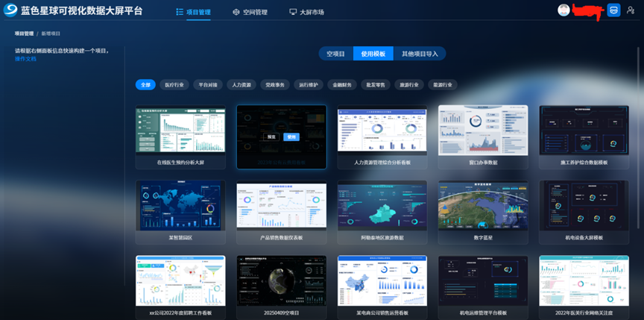Click 使用 on the hovered template
Viewport: 644px width, 320px height.
(291, 137)
